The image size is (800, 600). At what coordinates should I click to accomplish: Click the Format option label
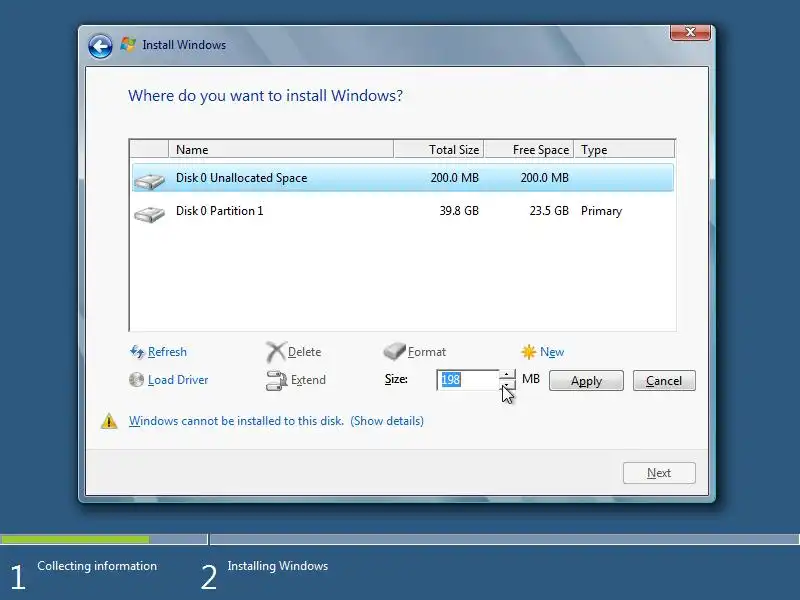pos(427,352)
